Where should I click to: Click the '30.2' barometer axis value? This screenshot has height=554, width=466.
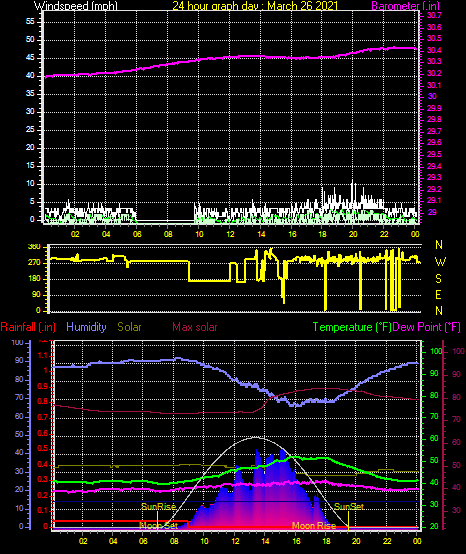point(434,73)
